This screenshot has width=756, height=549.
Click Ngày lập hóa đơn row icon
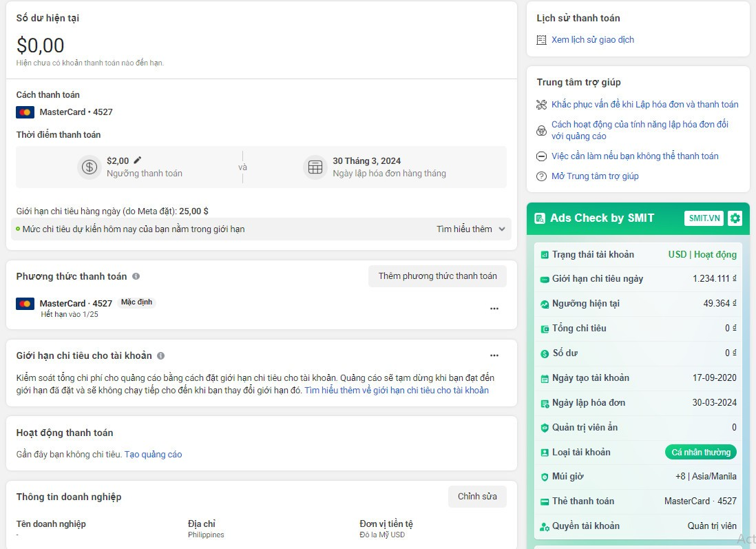(545, 403)
